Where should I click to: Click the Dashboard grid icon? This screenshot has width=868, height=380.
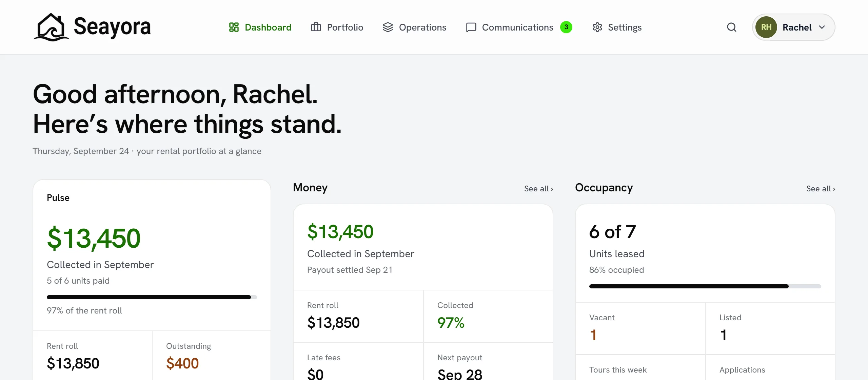point(234,27)
